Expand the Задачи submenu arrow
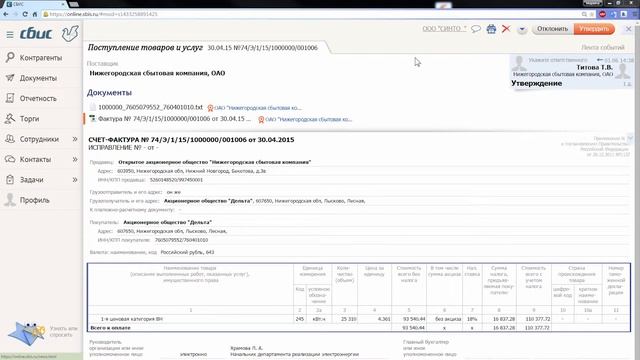Viewport: 640px width, 360px height. pyautogui.click(x=75, y=180)
